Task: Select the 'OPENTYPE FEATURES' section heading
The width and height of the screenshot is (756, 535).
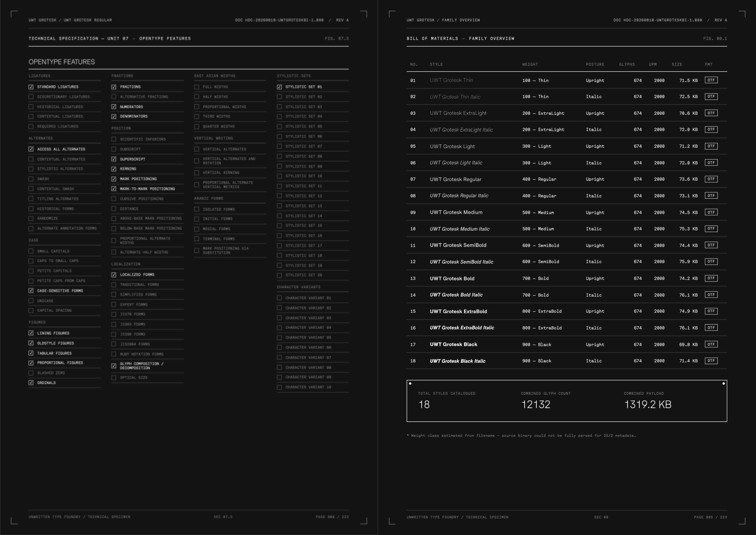Action: click(62, 62)
